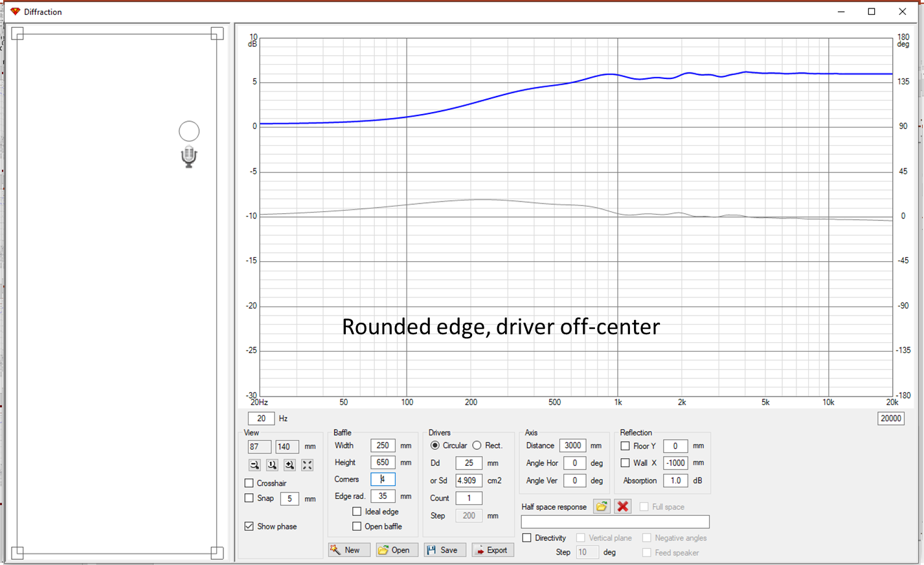
Task: Select the top-right baffle corner handle
Action: [x=217, y=34]
